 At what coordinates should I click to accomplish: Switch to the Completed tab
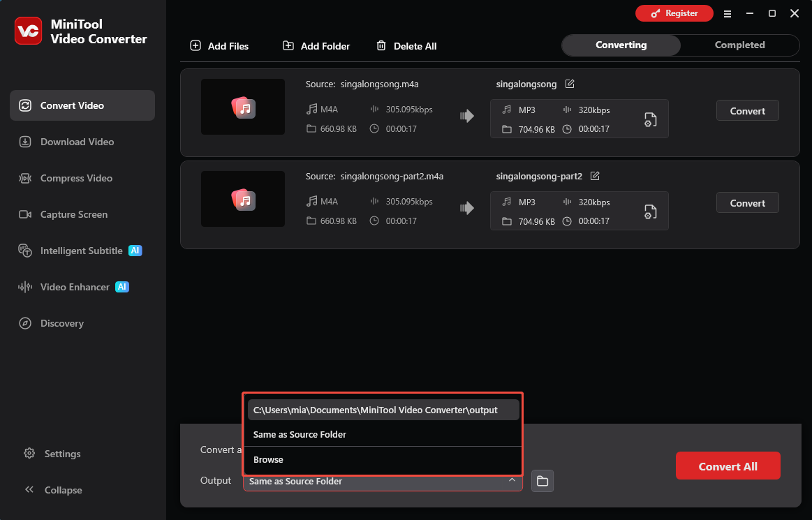[x=739, y=45]
